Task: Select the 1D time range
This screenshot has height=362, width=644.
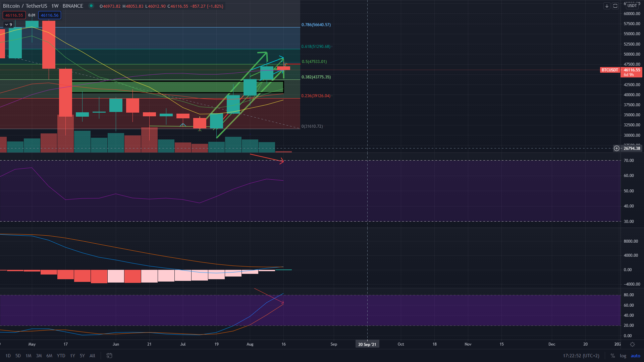Action: (8, 356)
